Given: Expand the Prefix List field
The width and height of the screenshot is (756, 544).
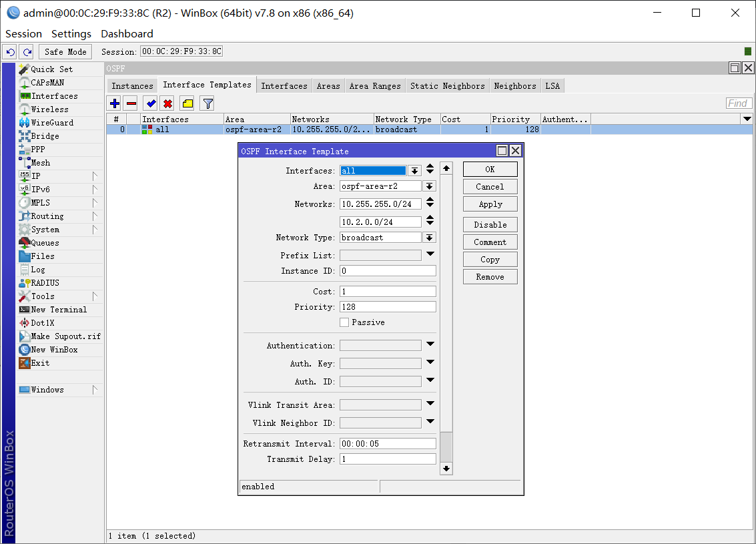Looking at the screenshot, I should point(430,254).
